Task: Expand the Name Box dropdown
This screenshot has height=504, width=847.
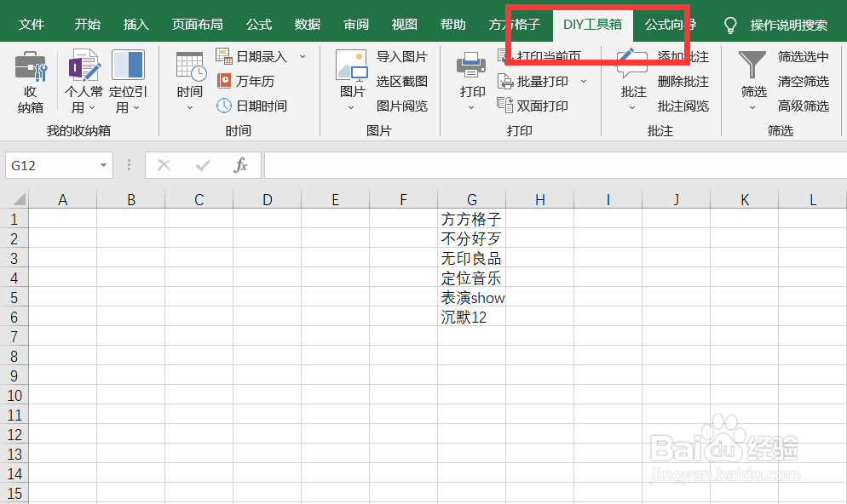Action: [104, 164]
